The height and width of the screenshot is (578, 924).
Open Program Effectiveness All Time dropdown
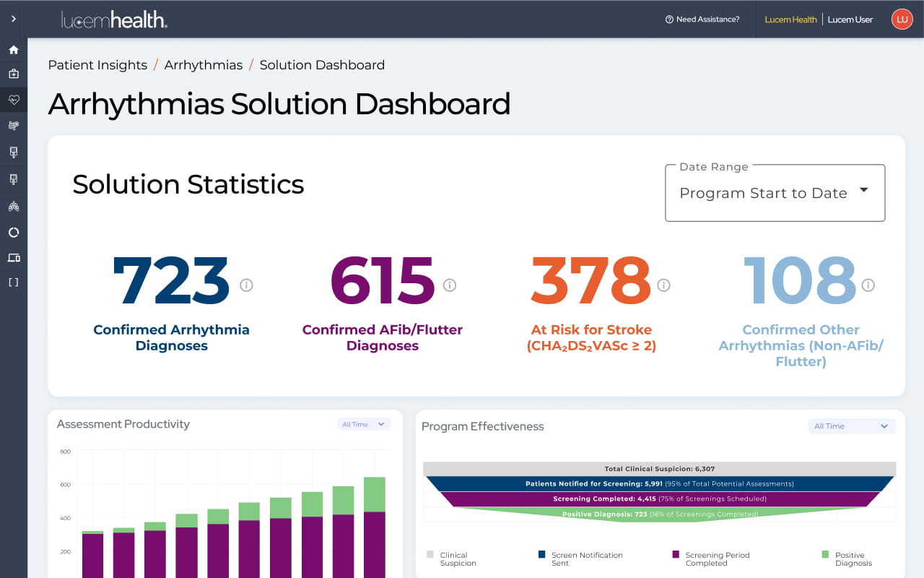pos(851,426)
